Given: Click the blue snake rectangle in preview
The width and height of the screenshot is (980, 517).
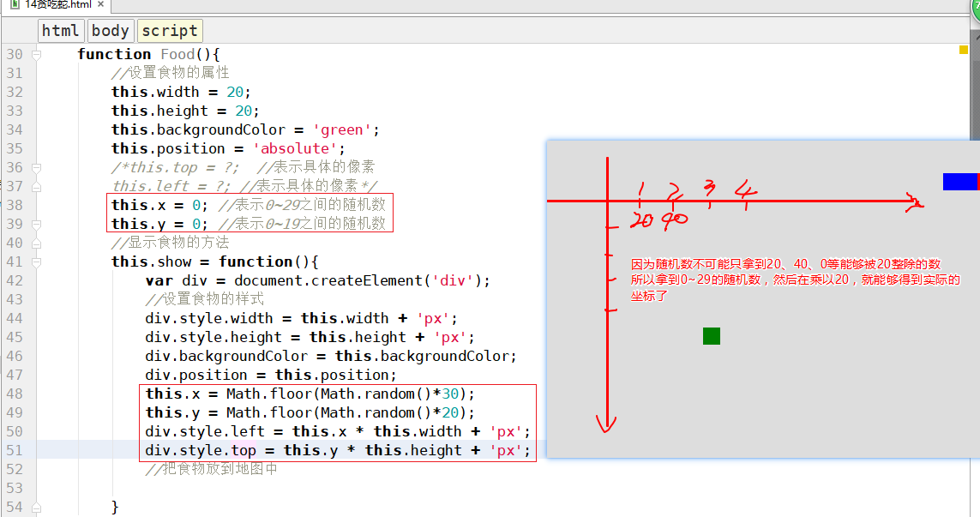Looking at the screenshot, I should [x=959, y=182].
